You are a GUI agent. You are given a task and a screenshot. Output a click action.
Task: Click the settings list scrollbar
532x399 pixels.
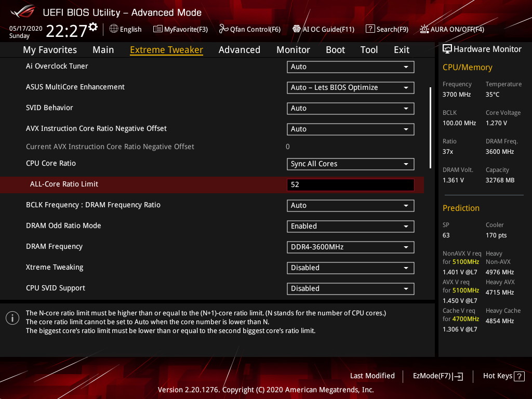tap(430, 128)
